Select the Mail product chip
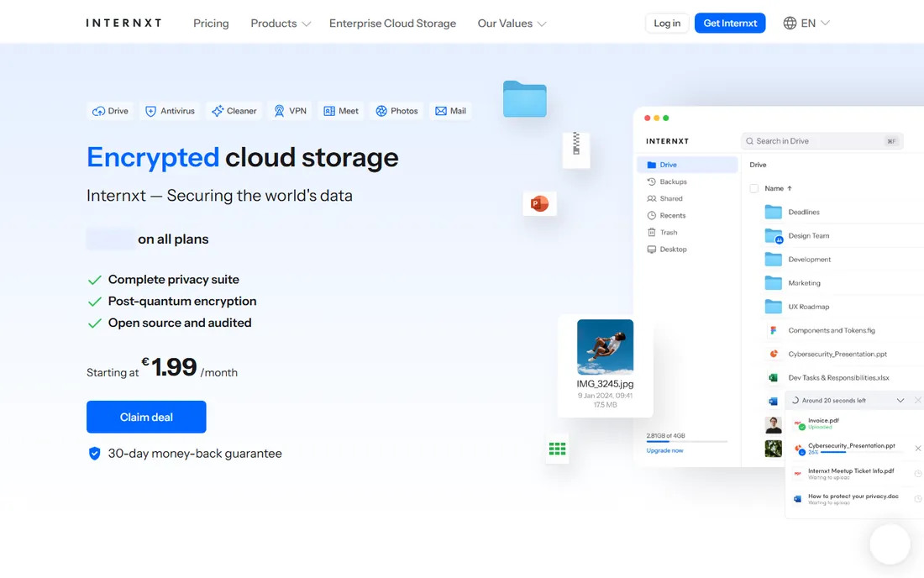Image resolution: width=924 pixels, height=578 pixels. coord(451,111)
